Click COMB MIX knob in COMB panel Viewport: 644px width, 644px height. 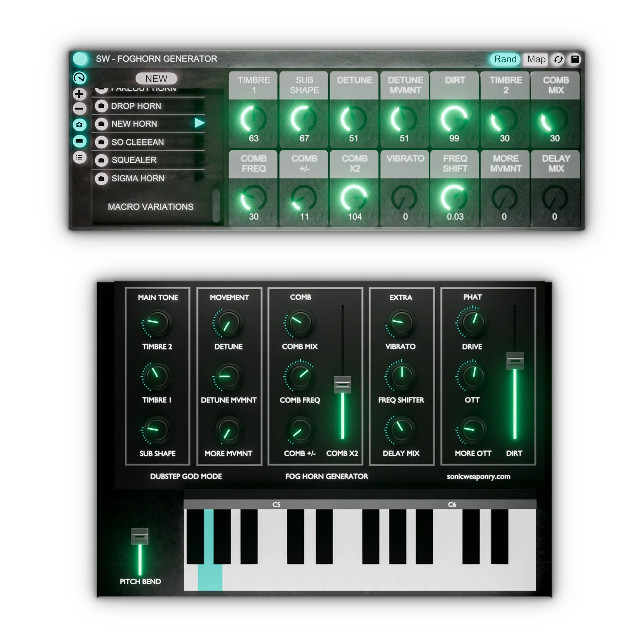pos(300,323)
